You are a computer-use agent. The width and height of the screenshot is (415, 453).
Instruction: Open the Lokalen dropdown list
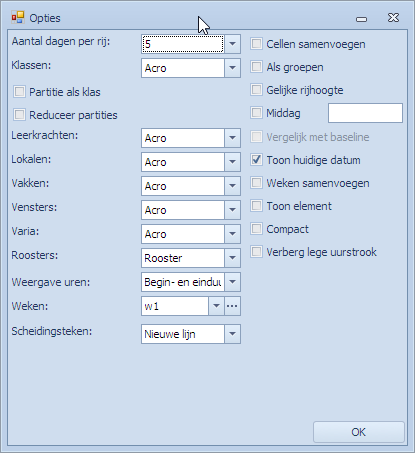point(232,162)
